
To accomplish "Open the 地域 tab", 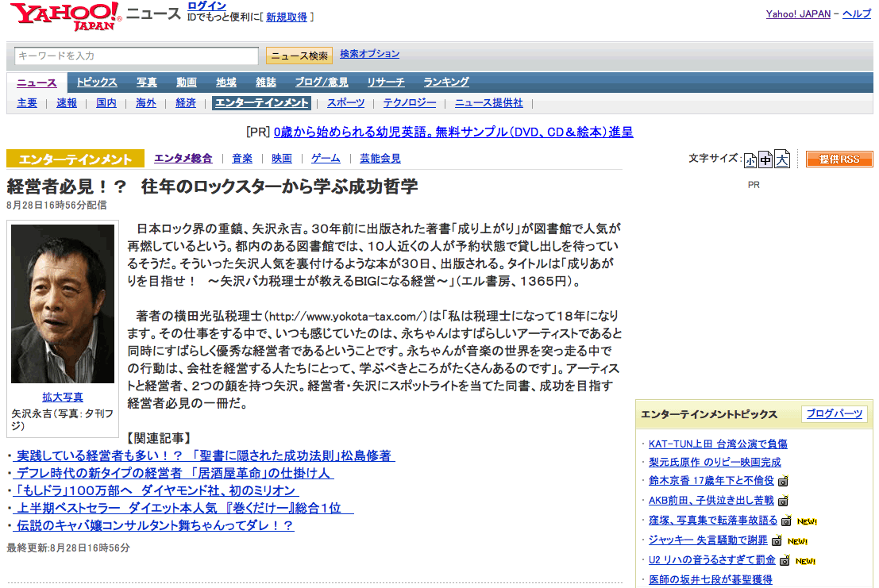I will [226, 83].
